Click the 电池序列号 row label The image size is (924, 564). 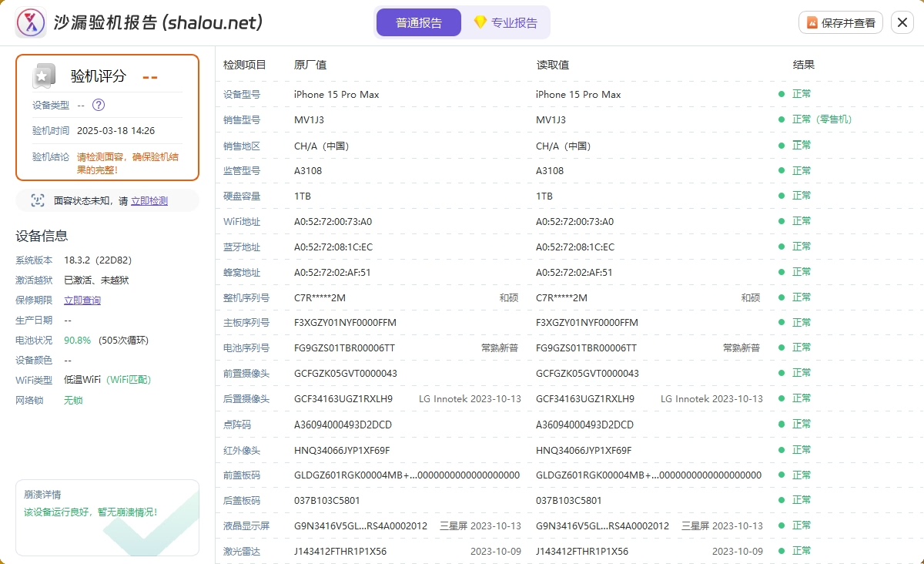[x=246, y=347]
